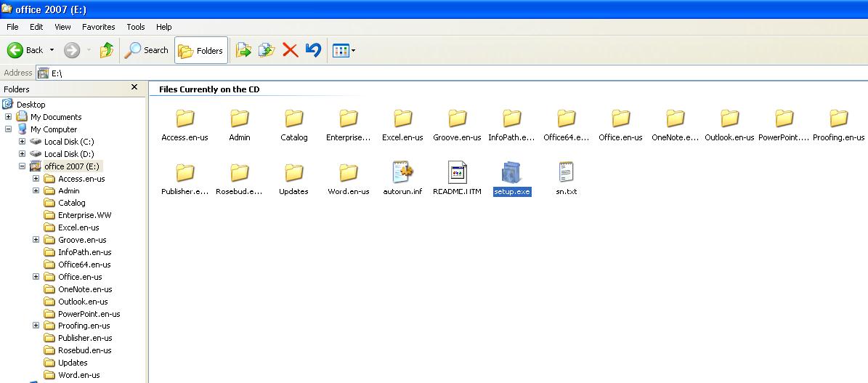Screen dimensions: 868x383
Task: Select Rosebud.en-us in the folder tree
Action: point(85,350)
